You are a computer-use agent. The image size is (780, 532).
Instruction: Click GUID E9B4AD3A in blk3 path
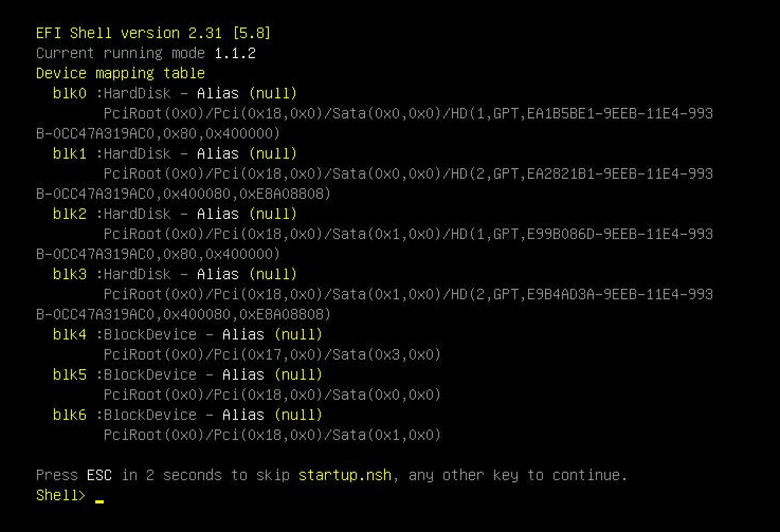pos(560,295)
